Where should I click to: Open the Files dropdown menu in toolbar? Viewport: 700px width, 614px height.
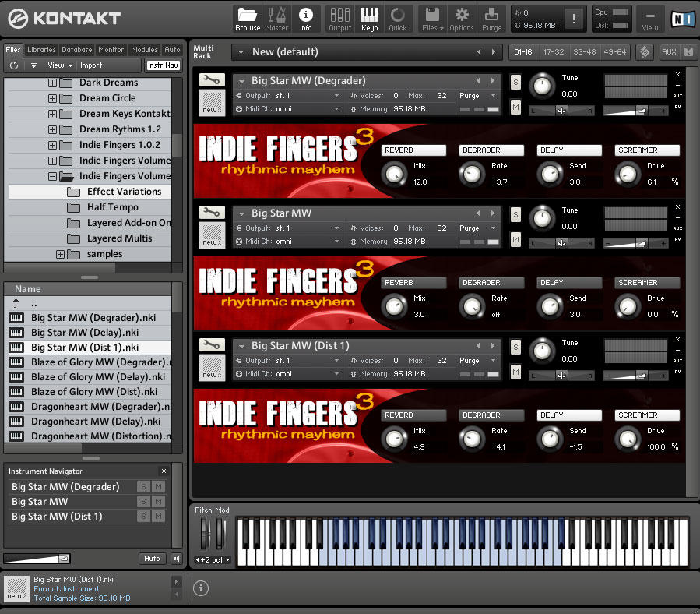(432, 19)
